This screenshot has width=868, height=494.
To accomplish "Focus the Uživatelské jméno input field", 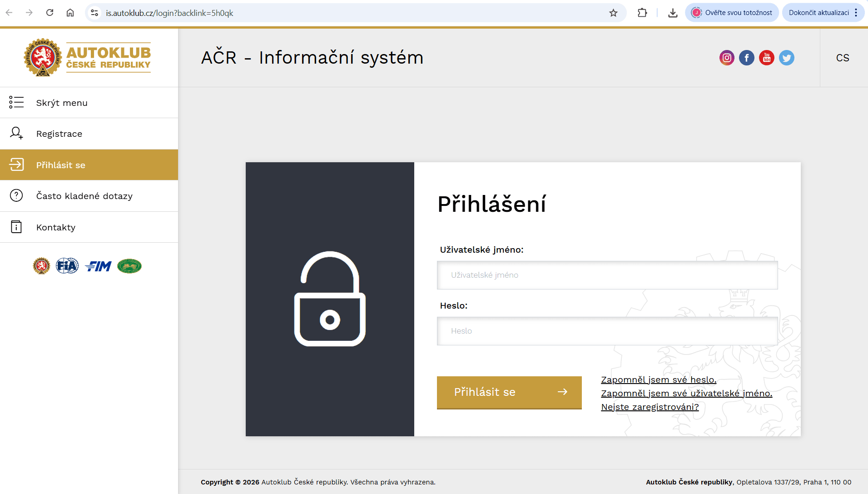I will pyautogui.click(x=607, y=275).
